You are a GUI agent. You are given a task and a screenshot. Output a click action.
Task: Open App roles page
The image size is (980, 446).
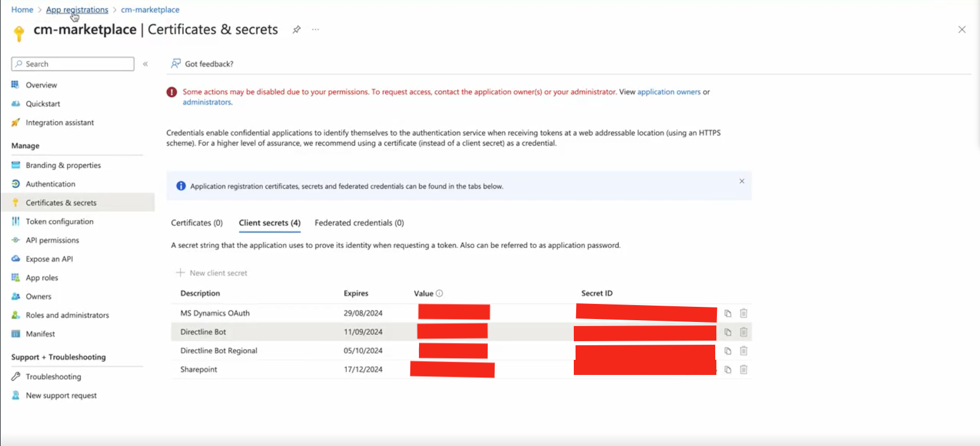[x=42, y=278]
